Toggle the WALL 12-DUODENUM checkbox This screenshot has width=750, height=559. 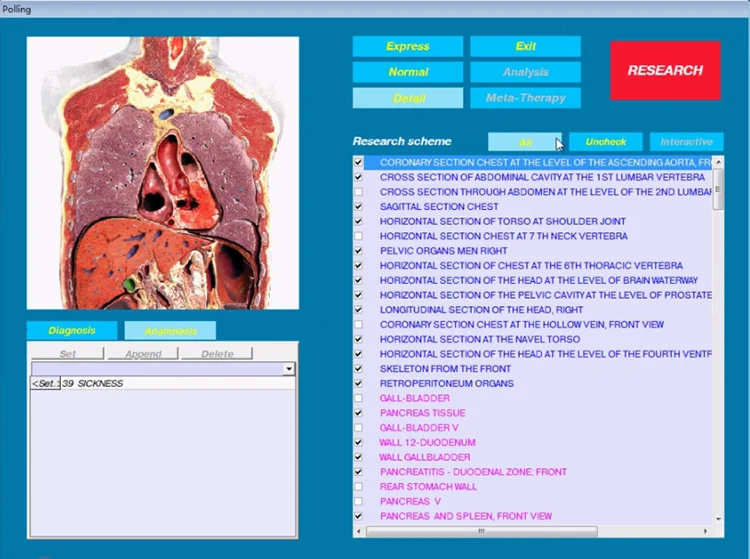coord(358,443)
